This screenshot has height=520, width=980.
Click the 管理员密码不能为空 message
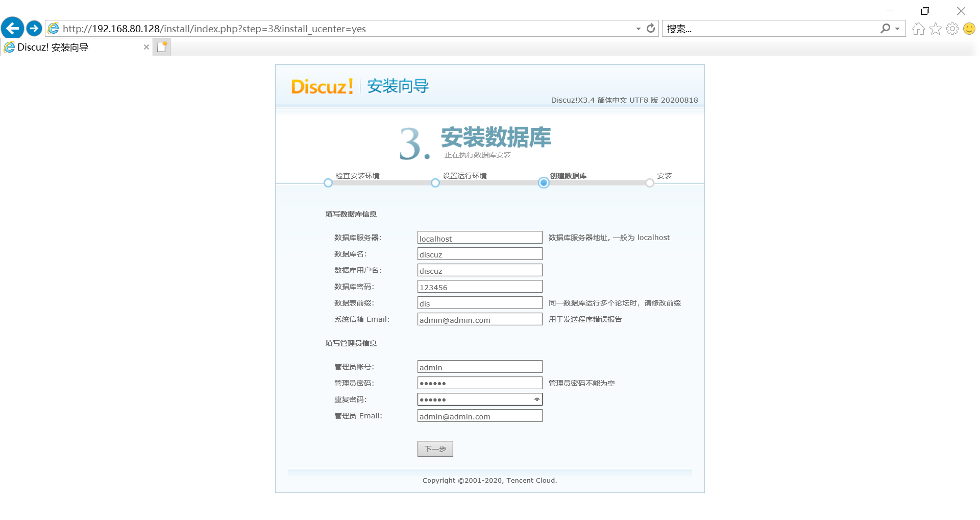click(x=582, y=383)
